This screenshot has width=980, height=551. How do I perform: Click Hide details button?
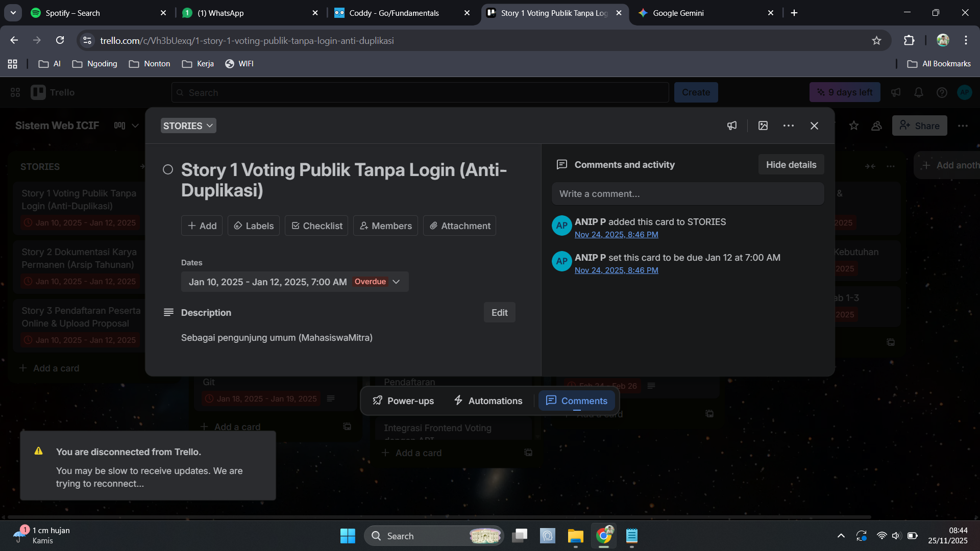[x=791, y=164]
